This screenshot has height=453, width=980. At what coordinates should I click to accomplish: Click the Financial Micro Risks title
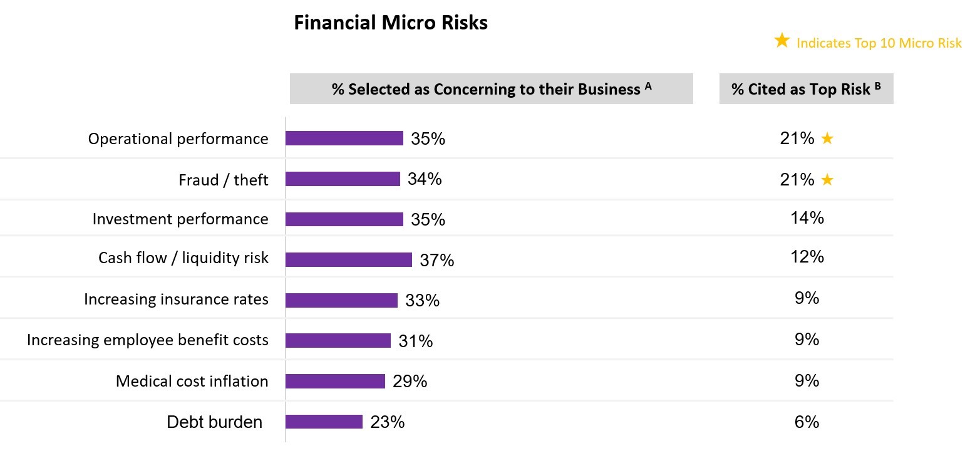391,23
